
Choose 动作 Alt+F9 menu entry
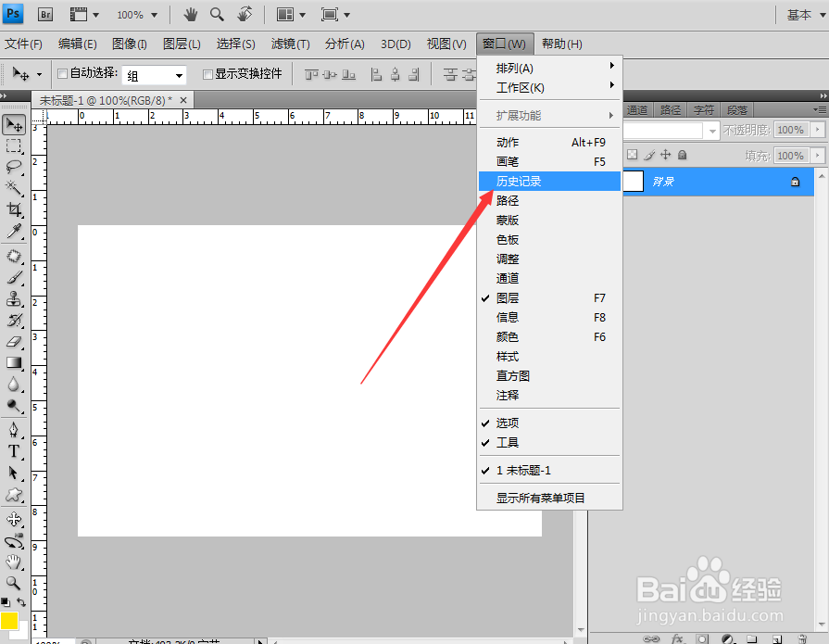point(550,142)
